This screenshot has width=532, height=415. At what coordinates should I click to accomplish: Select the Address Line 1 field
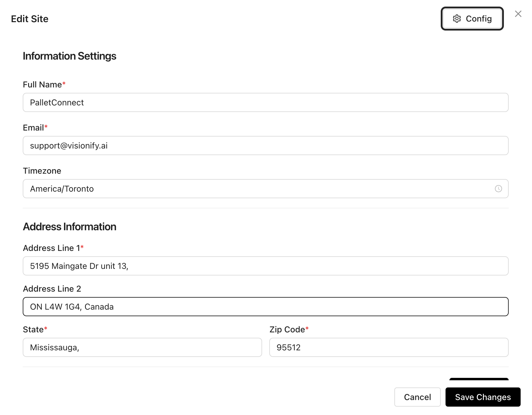click(x=265, y=266)
